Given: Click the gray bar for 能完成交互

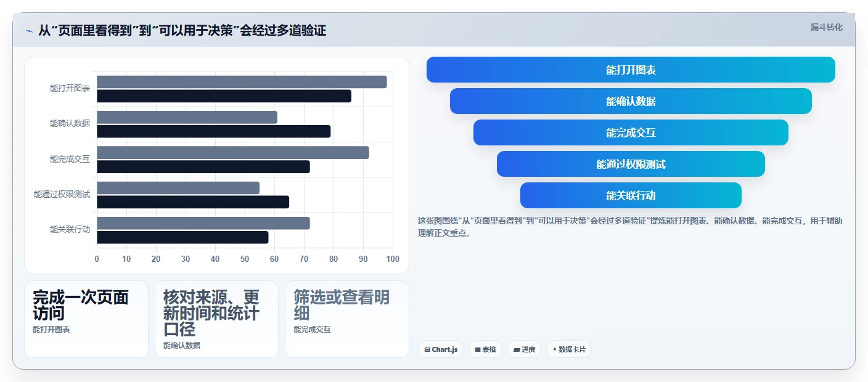Looking at the screenshot, I should click(233, 153).
